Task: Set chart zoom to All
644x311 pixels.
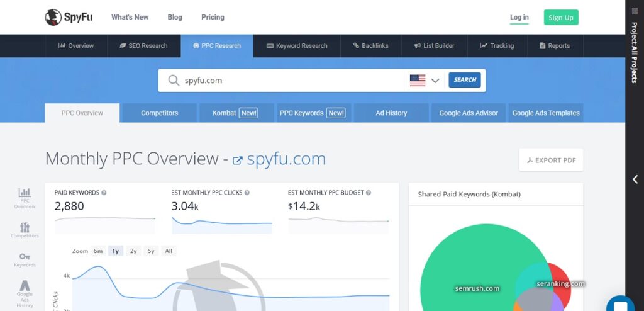Action: 169,251
